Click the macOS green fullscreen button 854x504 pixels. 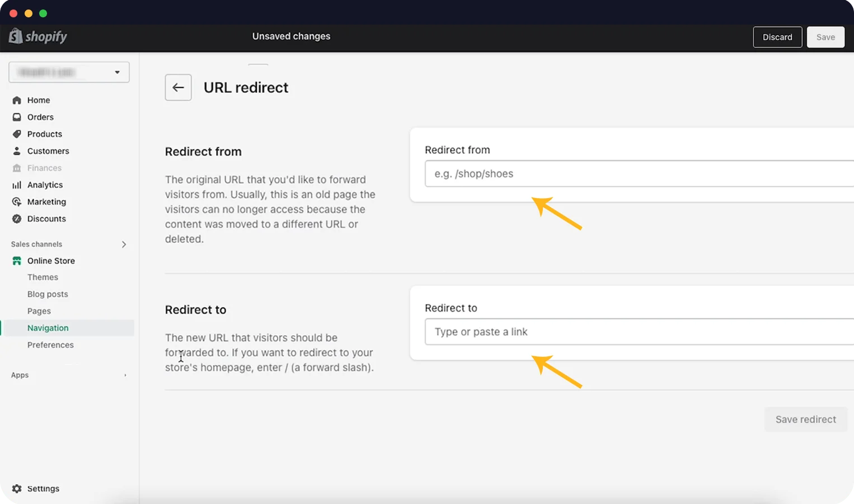coord(43,13)
